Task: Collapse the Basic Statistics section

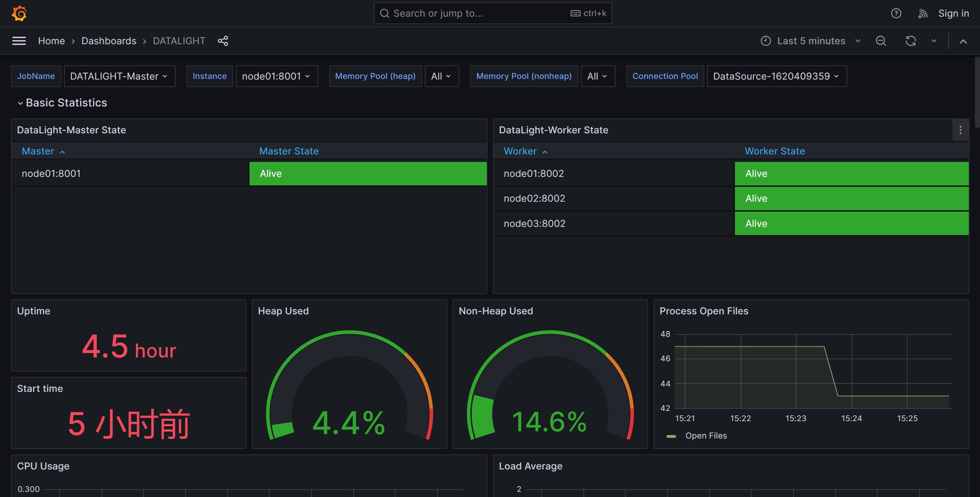Action: point(19,102)
